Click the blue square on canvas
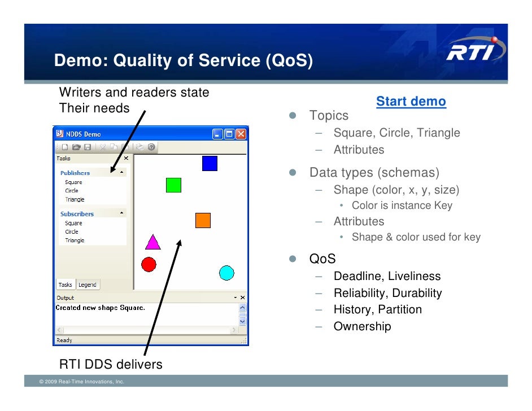This screenshot has width=532, height=411. [210, 163]
